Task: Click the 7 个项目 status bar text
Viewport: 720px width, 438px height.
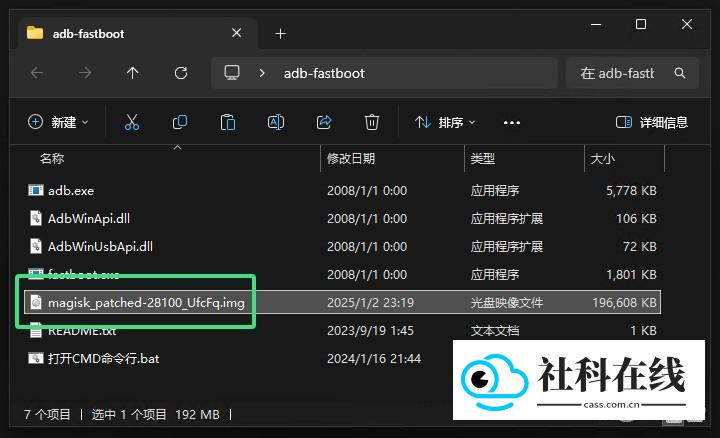Action: coord(47,415)
